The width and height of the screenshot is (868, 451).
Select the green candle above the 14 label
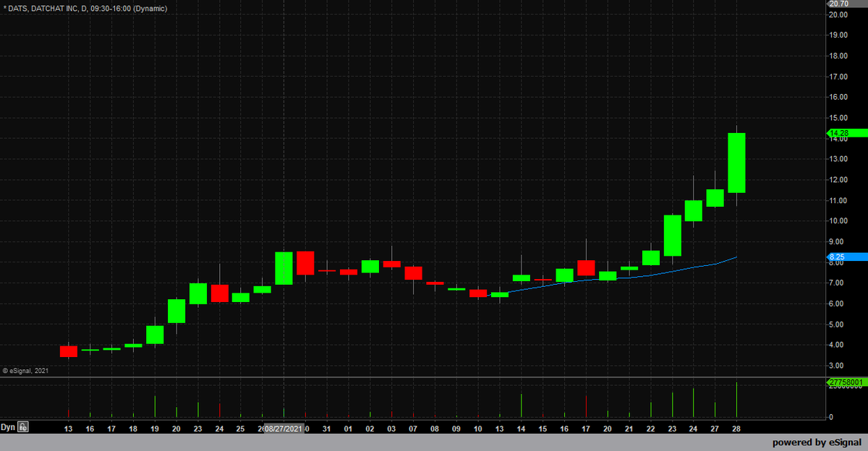pyautogui.click(x=521, y=278)
